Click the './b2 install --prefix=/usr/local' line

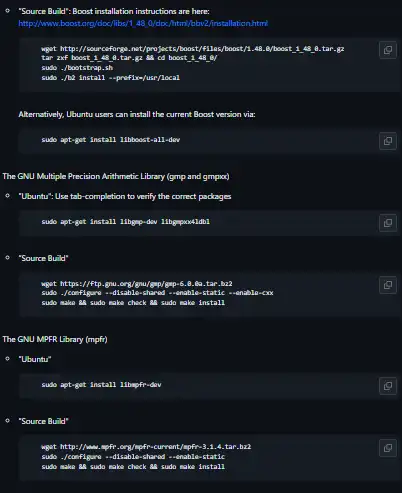110,78
